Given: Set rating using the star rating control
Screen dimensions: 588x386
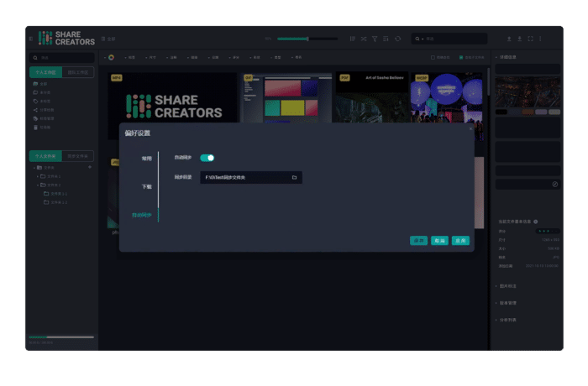Looking at the screenshot, I should pos(548,231).
